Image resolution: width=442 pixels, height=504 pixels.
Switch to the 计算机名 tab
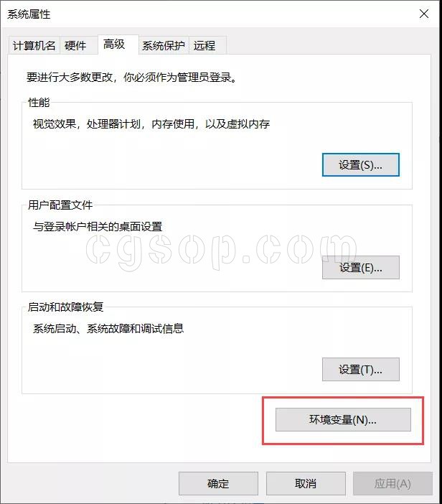pos(34,46)
